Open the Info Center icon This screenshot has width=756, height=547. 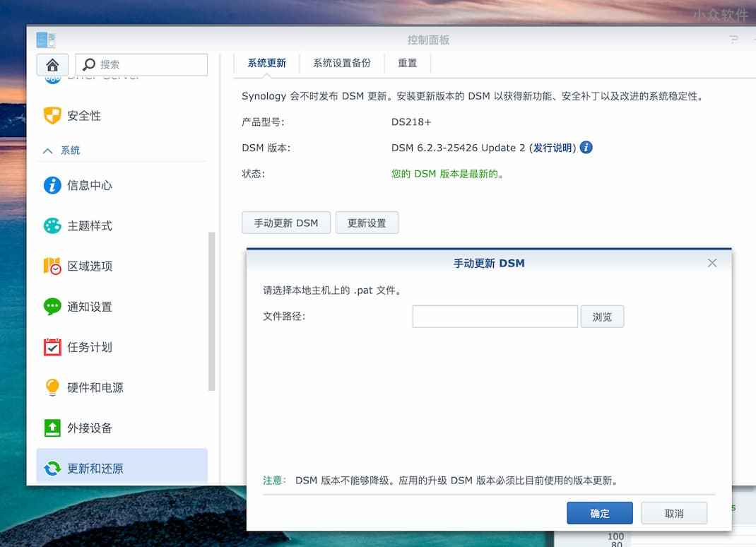click(52, 185)
